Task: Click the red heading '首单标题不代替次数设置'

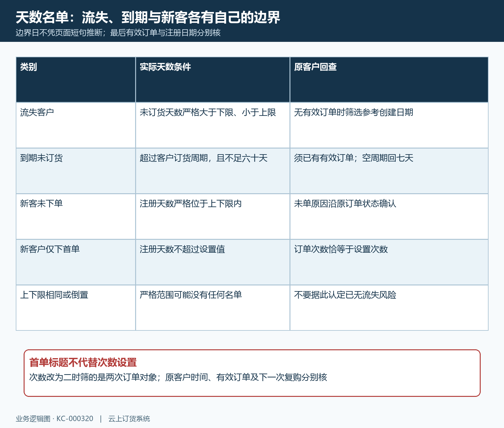Action: coord(83,363)
